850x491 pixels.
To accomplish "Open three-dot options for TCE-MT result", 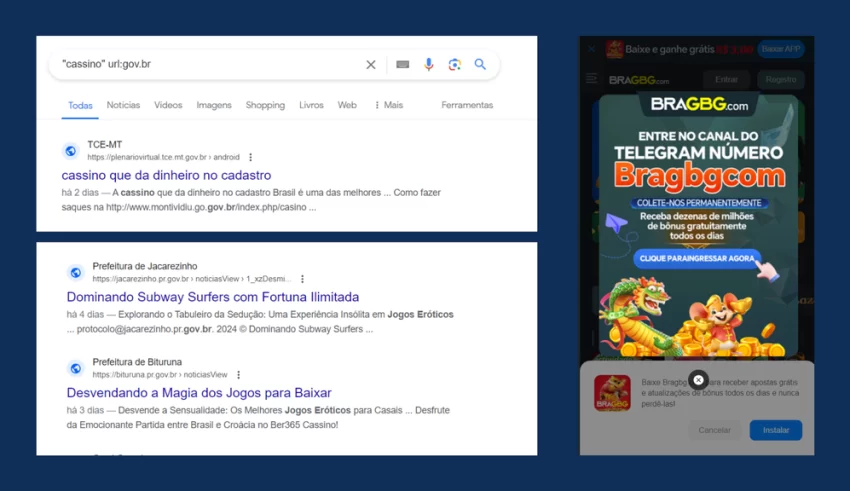I will click(250, 157).
